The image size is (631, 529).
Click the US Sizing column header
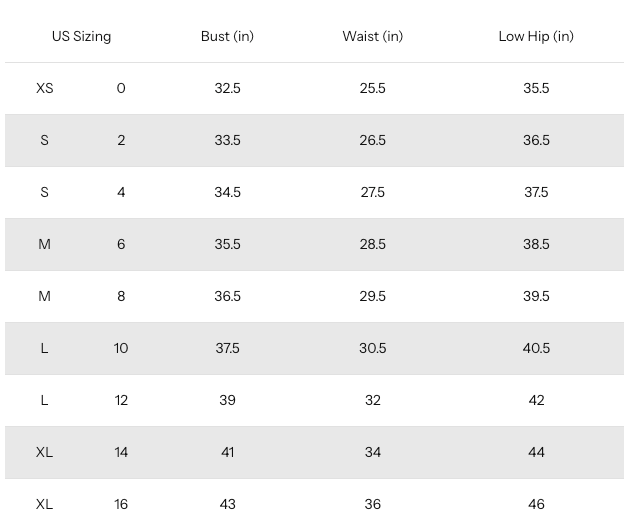point(81,36)
